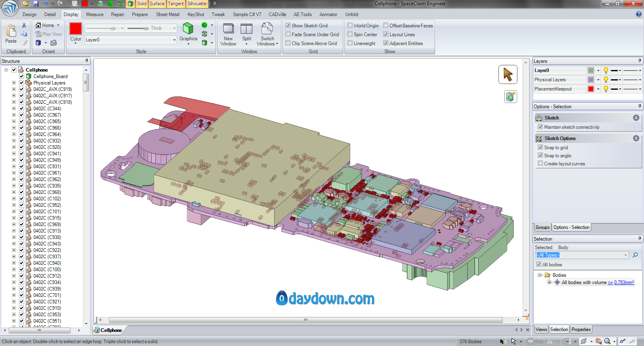Open the Layer0 layer dropdown in Style
Viewport: 644px width, 346px height.
pyautogui.click(x=174, y=40)
